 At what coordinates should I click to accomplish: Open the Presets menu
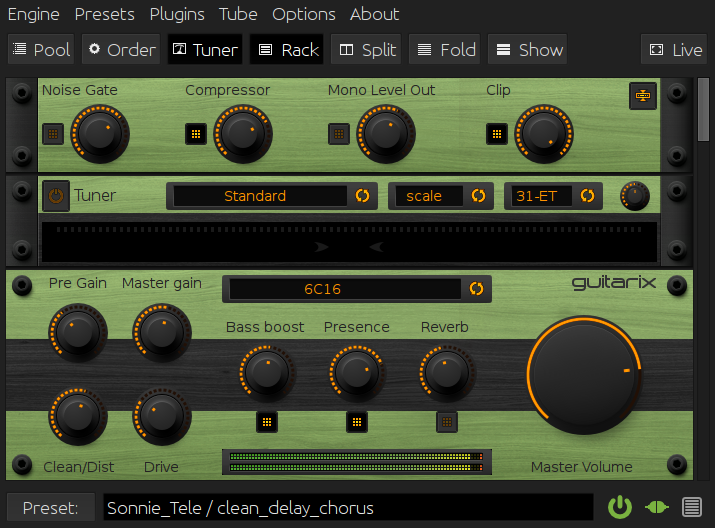point(104,14)
